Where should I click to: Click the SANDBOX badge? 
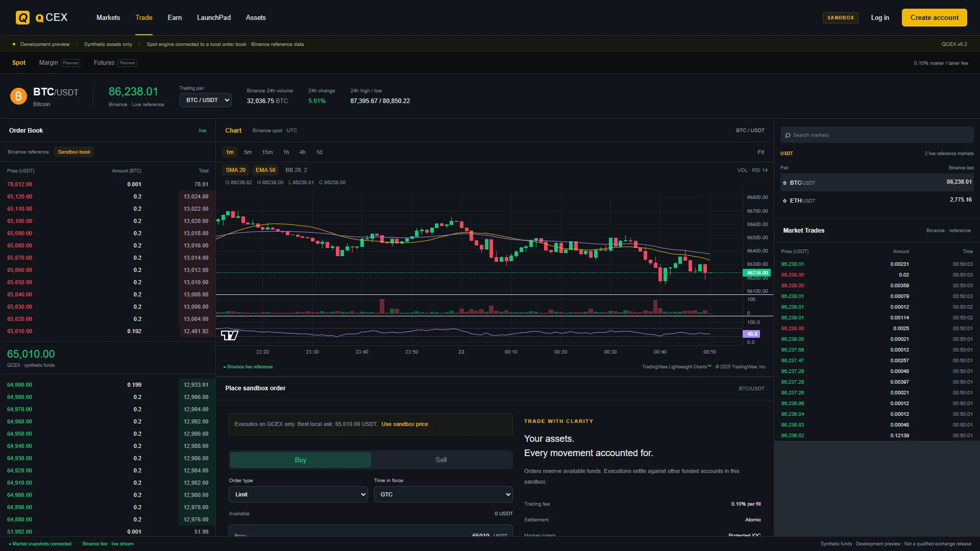(841, 17)
